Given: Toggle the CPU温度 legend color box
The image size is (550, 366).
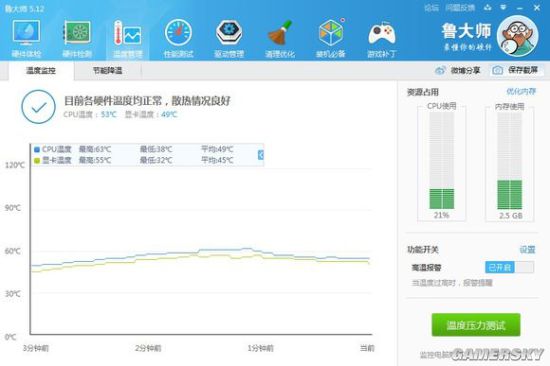Looking at the screenshot, I should point(37,149).
